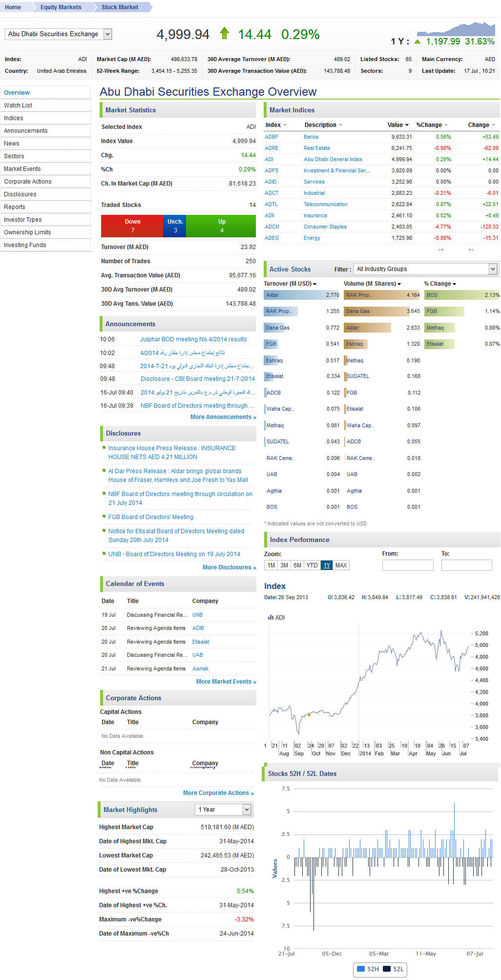The width and height of the screenshot is (501, 980).
Task: Toggle the 52H legend series
Action: coord(368,969)
